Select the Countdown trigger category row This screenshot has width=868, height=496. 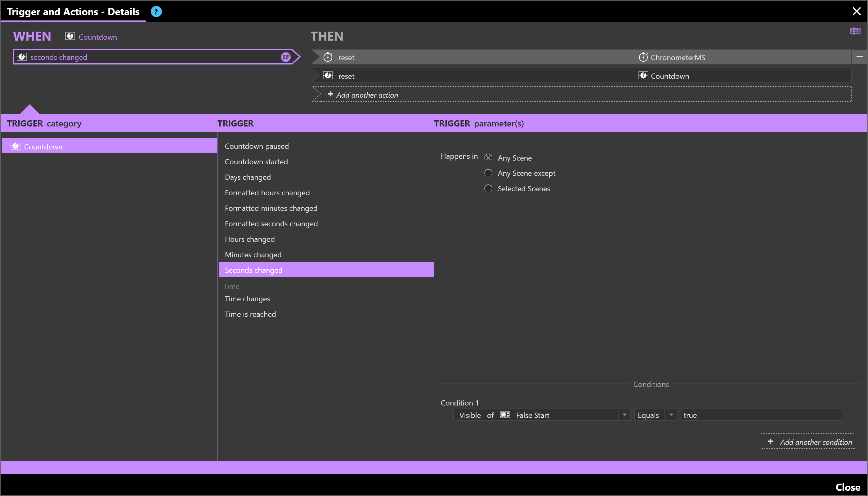point(110,146)
